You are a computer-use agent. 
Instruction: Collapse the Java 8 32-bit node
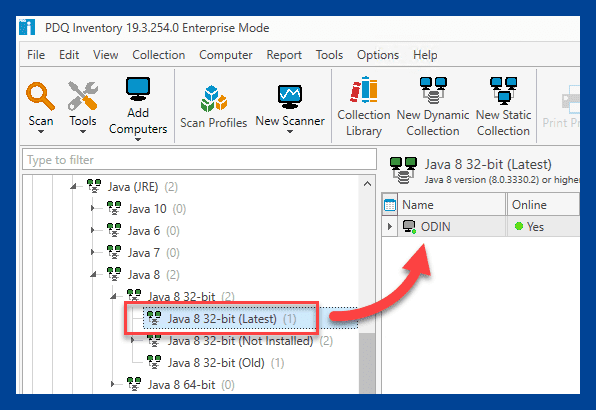point(113,296)
